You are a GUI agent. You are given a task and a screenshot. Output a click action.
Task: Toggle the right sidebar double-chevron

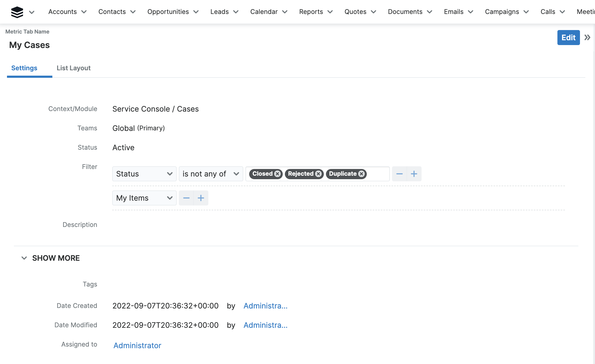point(587,38)
